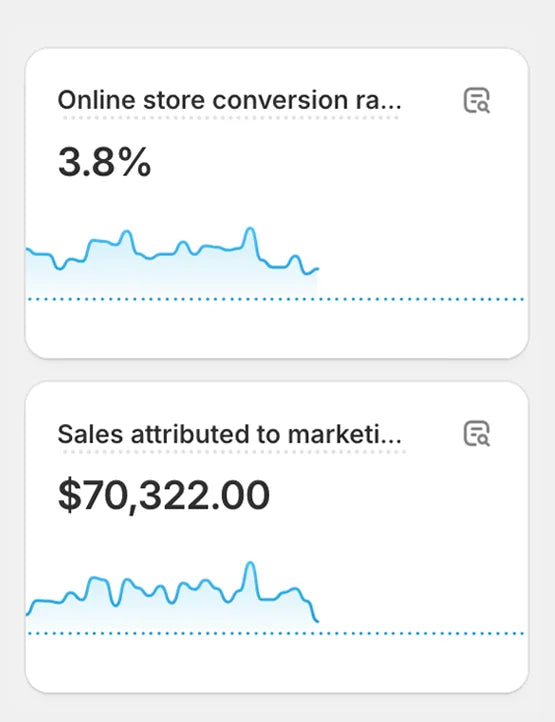The image size is (555, 722).
Task: Click the Sales attributed to marketing title
Action: click(x=229, y=434)
